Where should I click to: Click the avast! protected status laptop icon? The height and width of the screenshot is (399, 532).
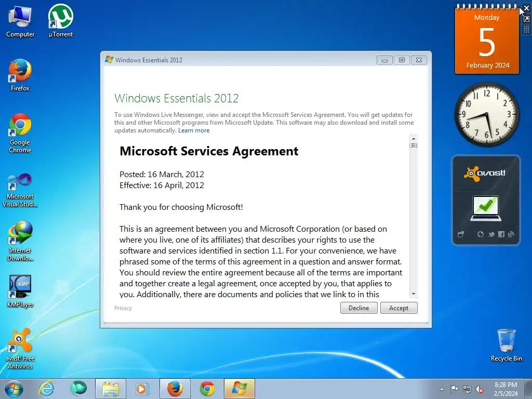[x=486, y=208]
